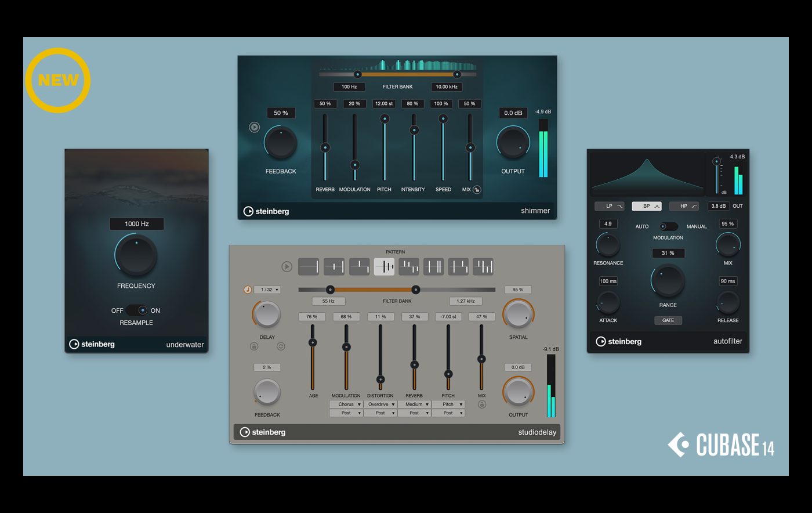Click the autofilter response curve display
812x513 pixels.
point(647,175)
